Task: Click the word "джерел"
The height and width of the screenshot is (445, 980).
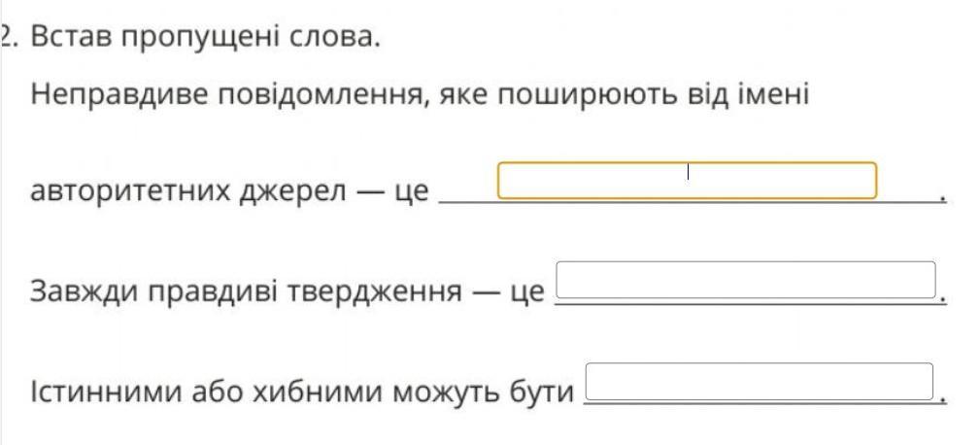Action: [293, 192]
